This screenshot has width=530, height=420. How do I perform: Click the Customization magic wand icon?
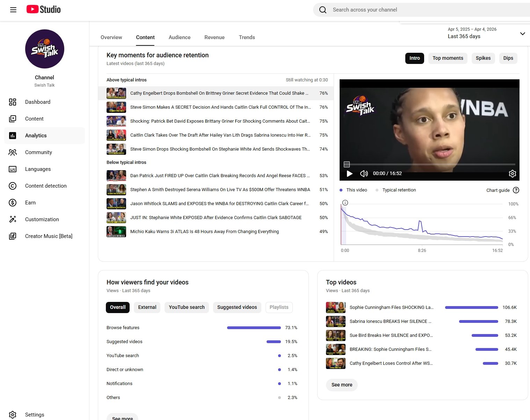tap(13, 219)
